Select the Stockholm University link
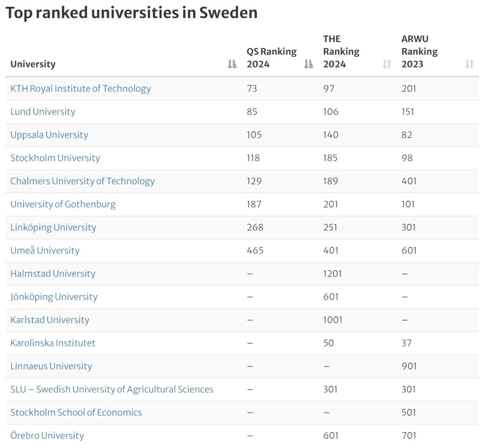This screenshot has height=448, width=480. pos(55,158)
